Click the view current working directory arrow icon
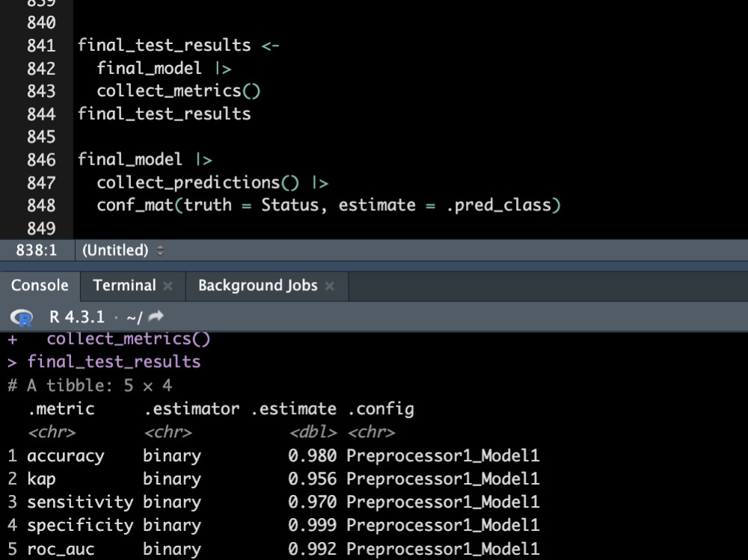The width and height of the screenshot is (748, 560). [156, 316]
